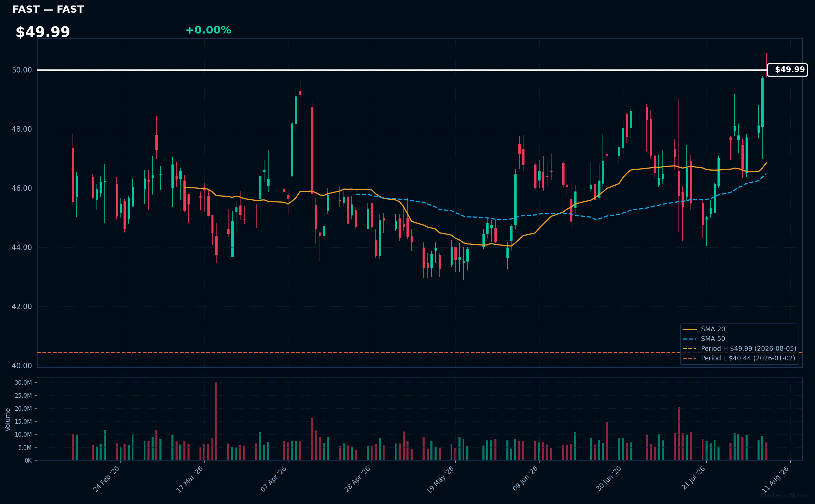This screenshot has height=504, width=815.
Task: Click the 44.00 price axis label
Action: coord(22,248)
